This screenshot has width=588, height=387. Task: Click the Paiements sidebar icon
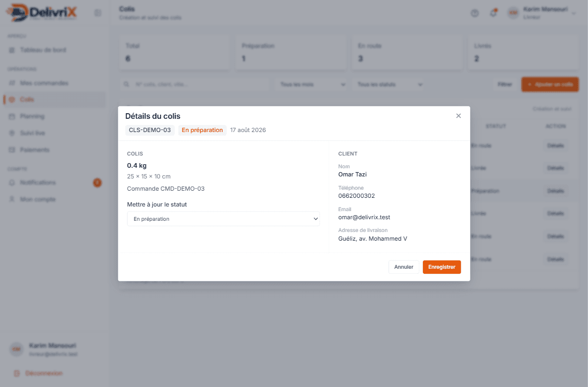[12, 150]
